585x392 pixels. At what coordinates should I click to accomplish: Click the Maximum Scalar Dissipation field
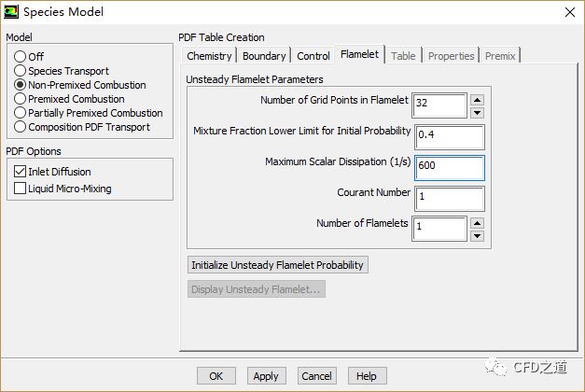pyautogui.click(x=449, y=166)
